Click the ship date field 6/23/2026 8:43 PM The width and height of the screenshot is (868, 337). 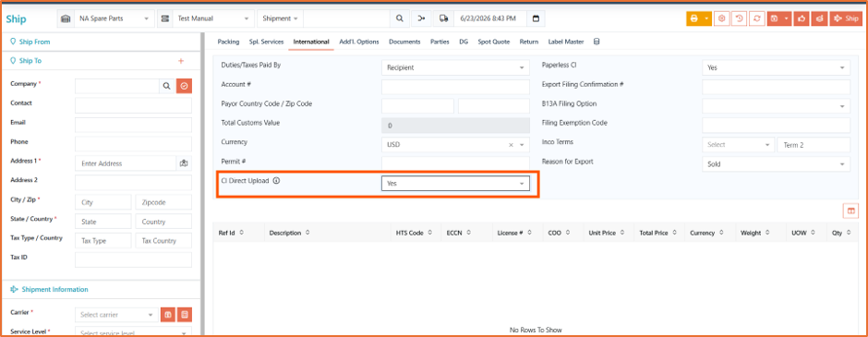[x=490, y=18]
